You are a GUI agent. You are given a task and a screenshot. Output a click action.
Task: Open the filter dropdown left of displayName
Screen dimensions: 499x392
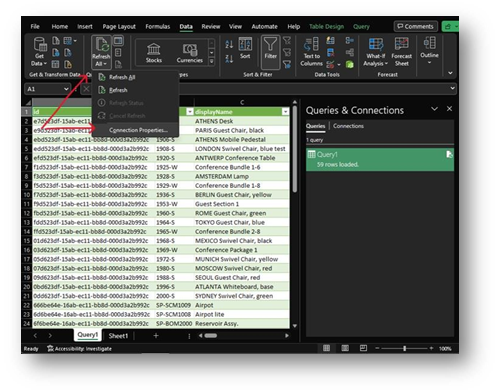point(190,112)
